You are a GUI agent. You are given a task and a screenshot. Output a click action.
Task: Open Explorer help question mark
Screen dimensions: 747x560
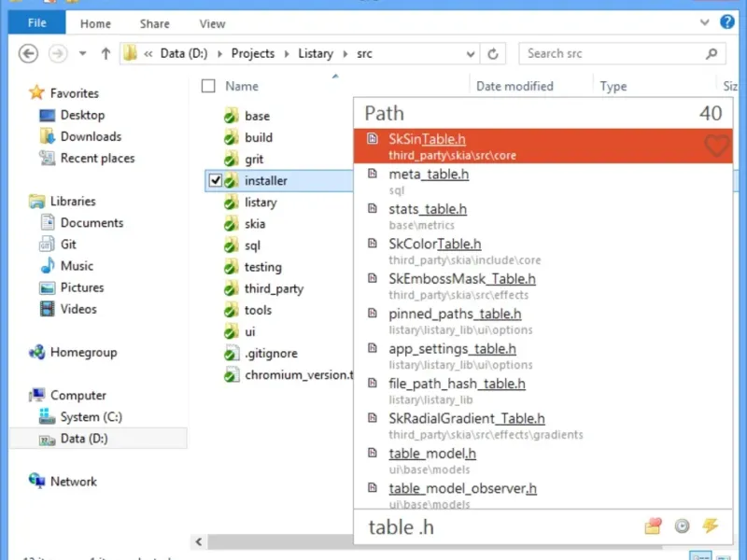coord(727,21)
